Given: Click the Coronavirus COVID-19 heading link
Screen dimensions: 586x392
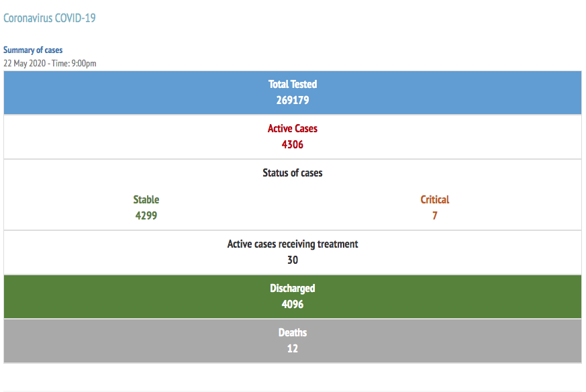Looking at the screenshot, I should pos(49,18).
